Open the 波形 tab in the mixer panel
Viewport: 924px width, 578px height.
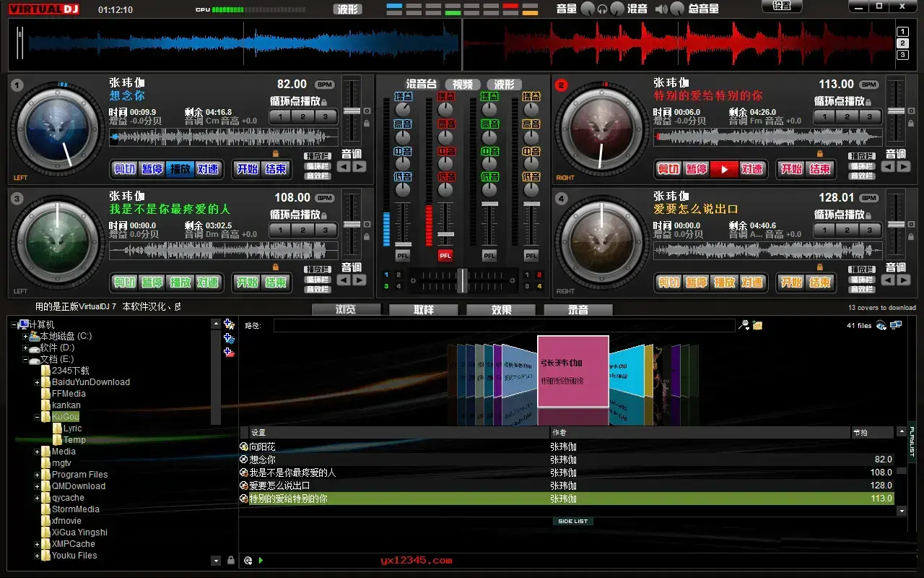pos(504,85)
